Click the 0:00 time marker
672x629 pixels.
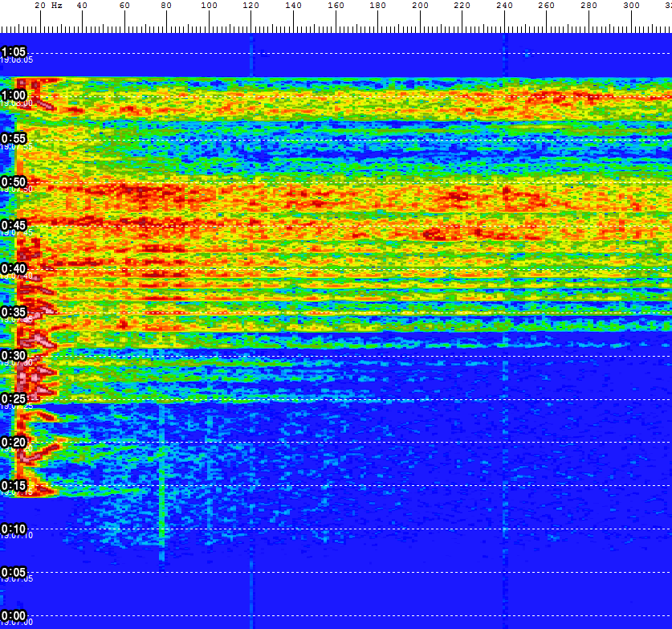click(14, 615)
